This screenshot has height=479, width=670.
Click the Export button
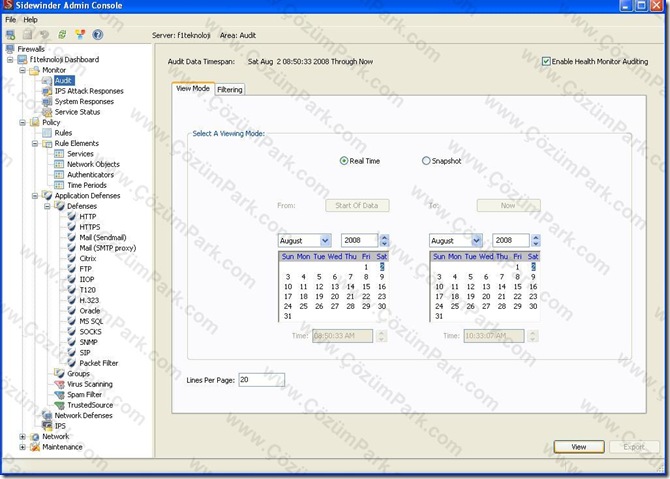tap(634, 447)
